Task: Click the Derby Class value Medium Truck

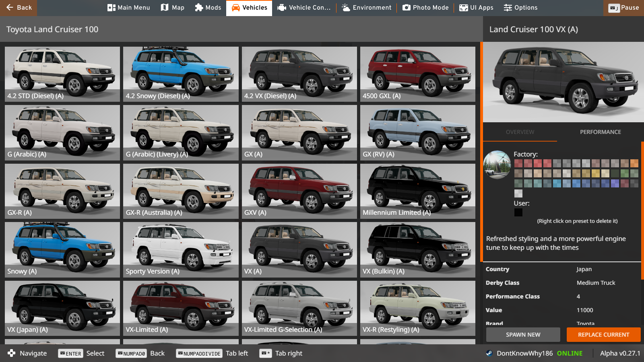Action: pyautogui.click(x=596, y=283)
